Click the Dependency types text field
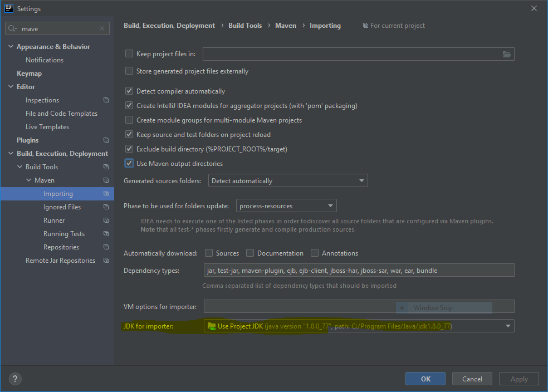Screen dimensions: 548x392 pyautogui.click(x=359, y=270)
